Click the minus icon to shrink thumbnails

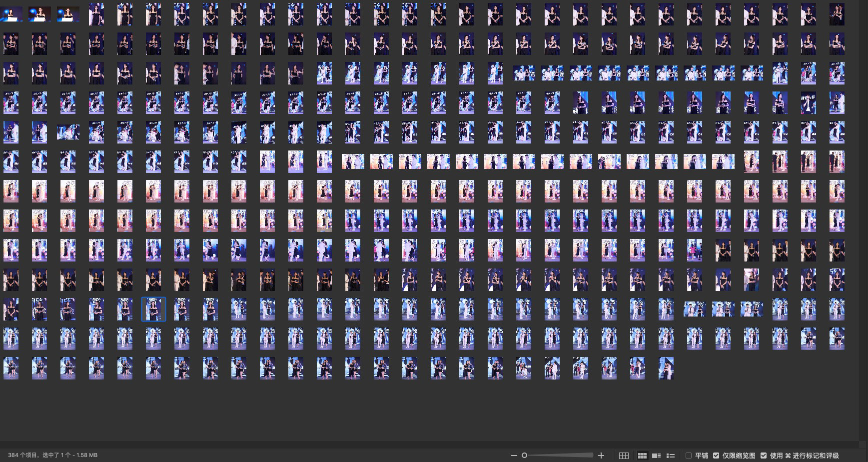[514, 455]
